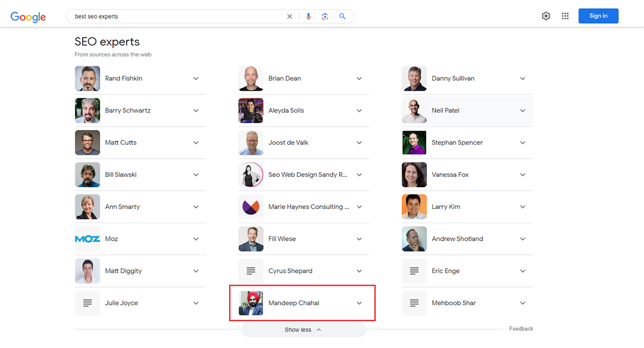Click the 'SEO experts' heading
This screenshot has height=348, width=644.
(107, 42)
